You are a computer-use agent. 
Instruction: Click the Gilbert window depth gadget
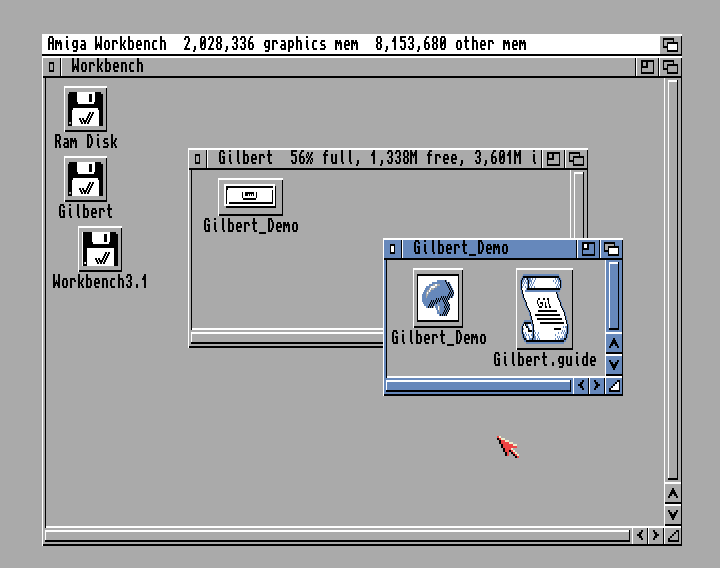coord(577,159)
